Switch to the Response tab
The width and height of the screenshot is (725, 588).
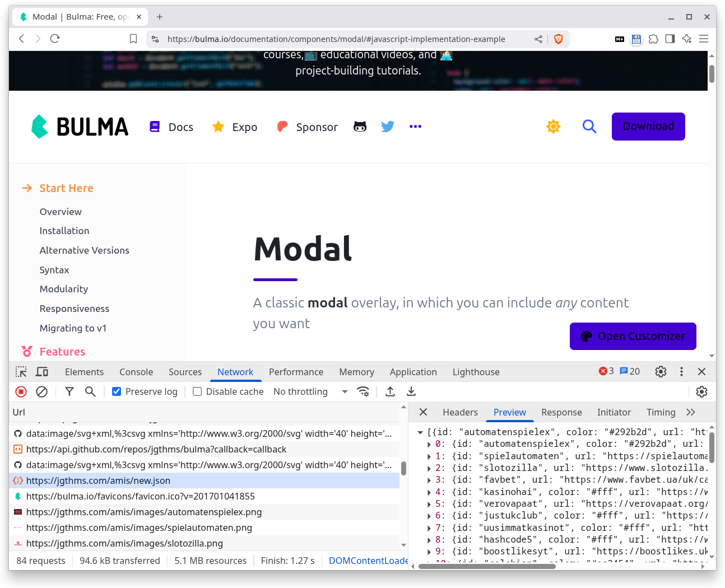coord(561,412)
